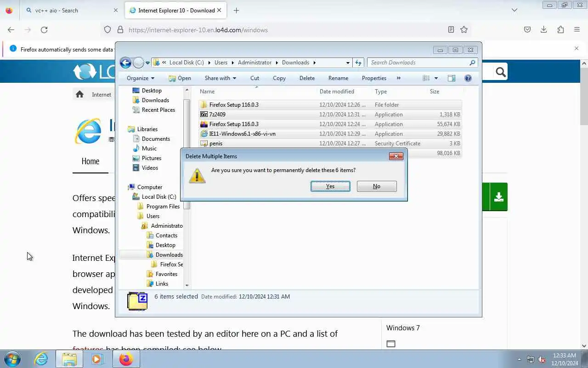This screenshot has height=368, width=588.
Task: Select the IE11-Windows6.1-x86-vi-vn file
Action: click(330, 134)
